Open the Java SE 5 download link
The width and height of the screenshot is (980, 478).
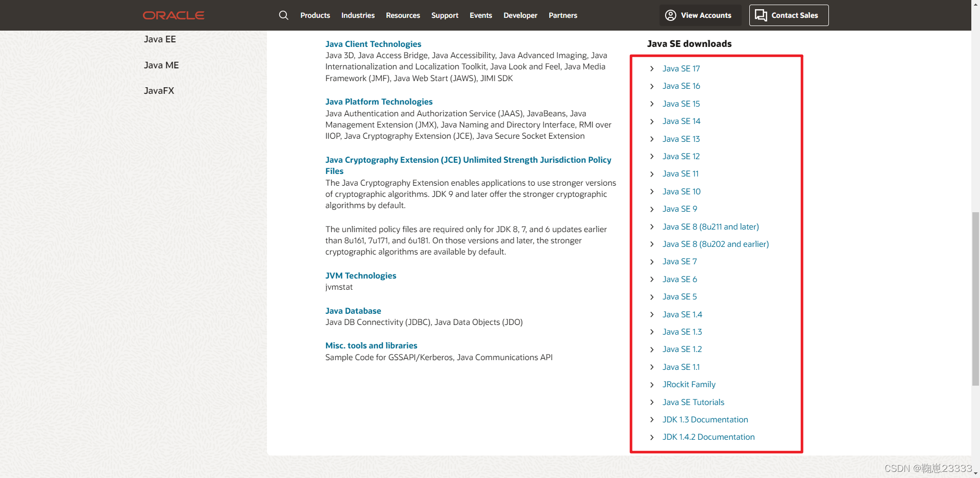pyautogui.click(x=679, y=296)
